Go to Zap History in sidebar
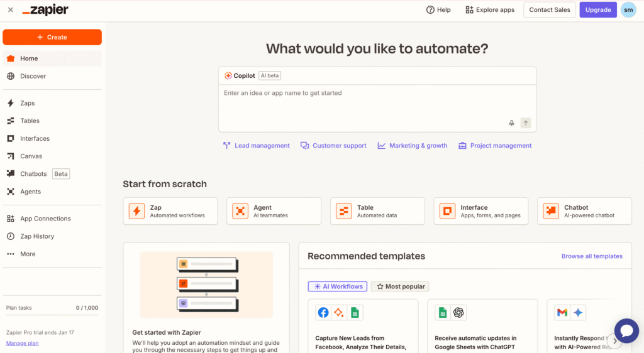This screenshot has width=644, height=353. tap(37, 236)
